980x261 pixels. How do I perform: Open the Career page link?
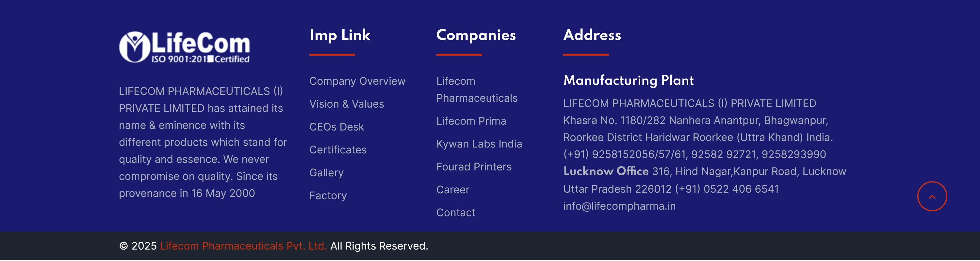pyautogui.click(x=453, y=190)
